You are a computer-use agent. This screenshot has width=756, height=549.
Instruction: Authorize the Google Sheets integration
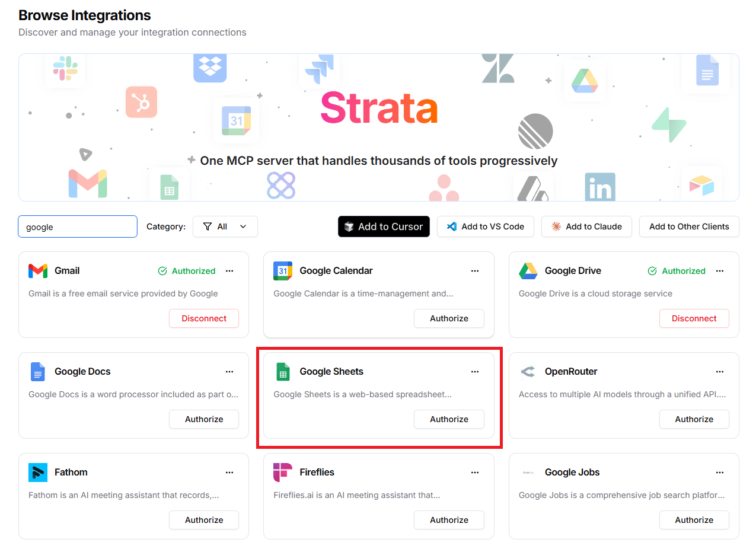point(449,419)
